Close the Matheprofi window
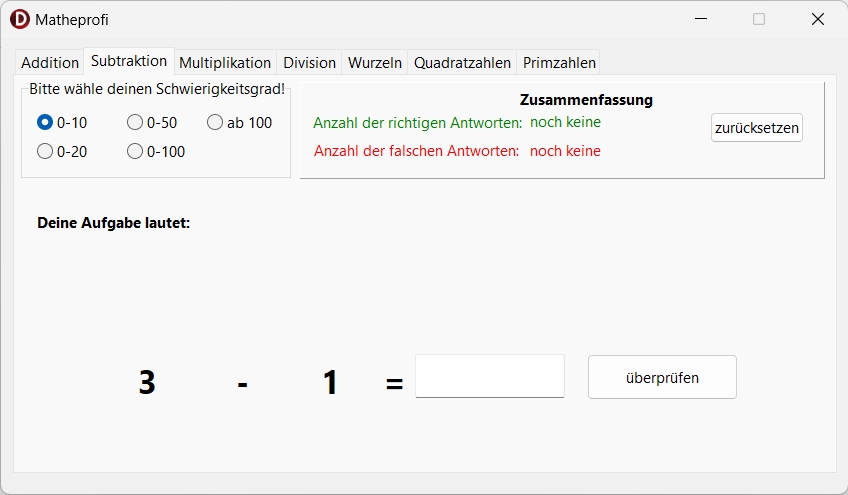848x495 pixels. (x=817, y=19)
